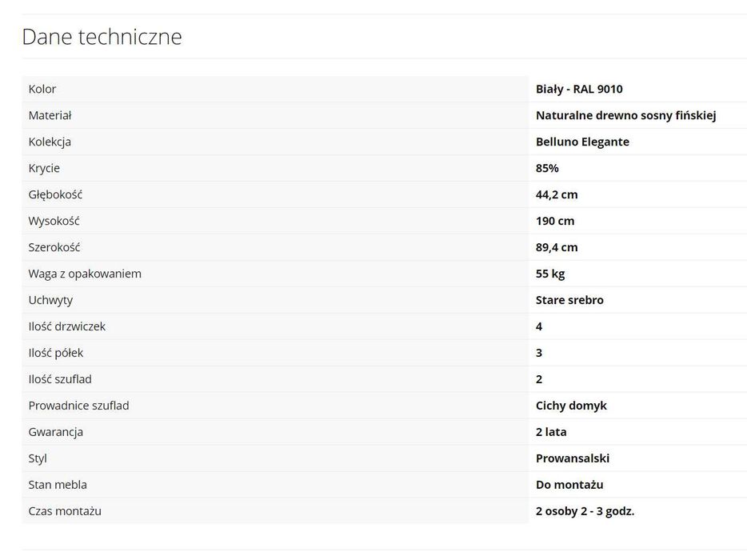This screenshot has width=747, height=560.
Task: Click the "Prowansalski" style value
Action: (x=573, y=458)
